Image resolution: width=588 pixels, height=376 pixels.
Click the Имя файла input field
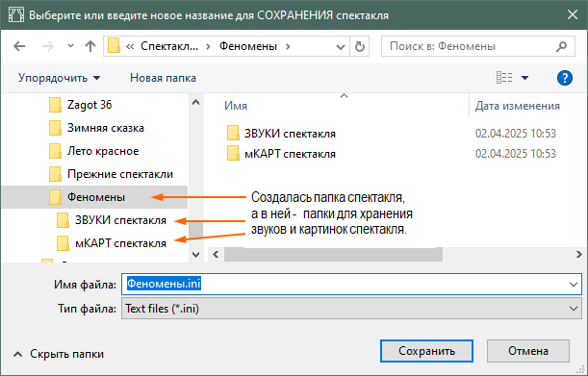[x=351, y=284]
